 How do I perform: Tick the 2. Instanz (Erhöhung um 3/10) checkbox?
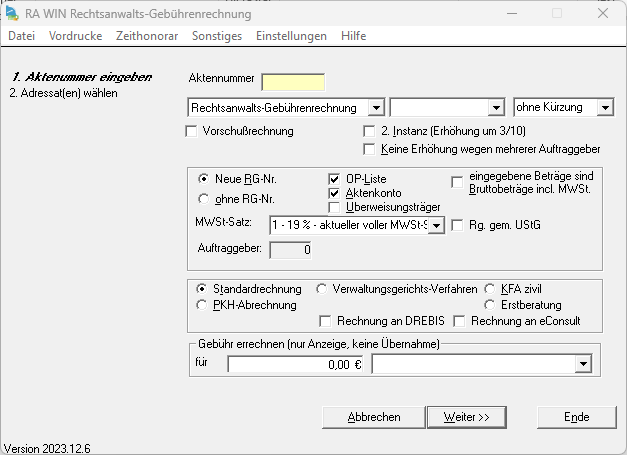pyautogui.click(x=369, y=131)
